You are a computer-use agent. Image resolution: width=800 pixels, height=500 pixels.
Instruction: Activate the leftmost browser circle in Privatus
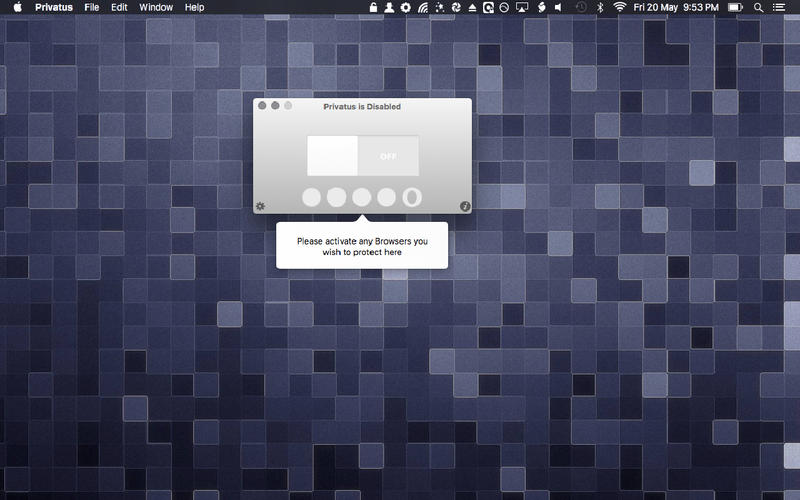(x=311, y=197)
